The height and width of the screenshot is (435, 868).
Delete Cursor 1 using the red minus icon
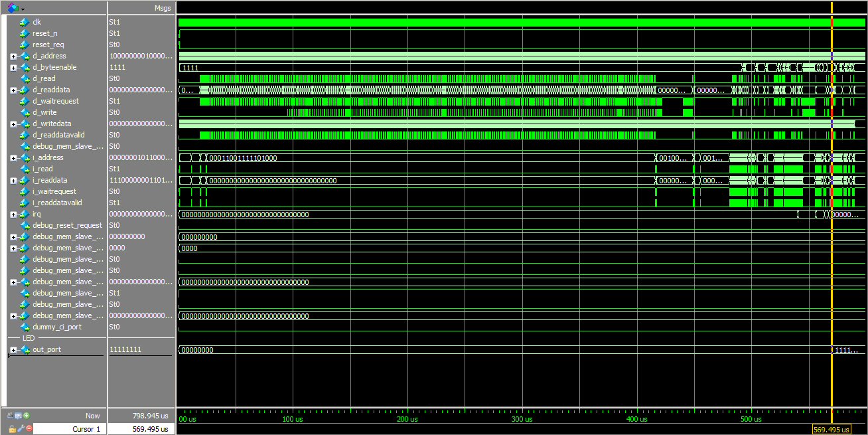29,429
